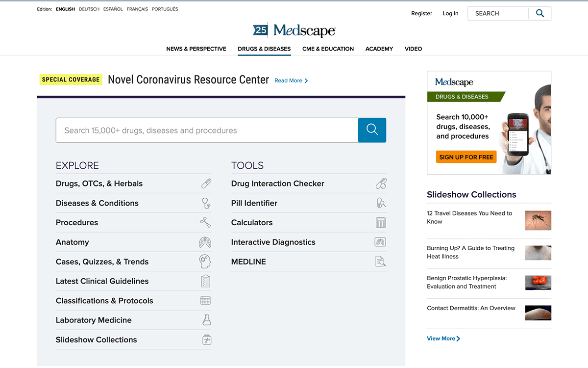Viewport: 588px width, 368px height.
Task: Click the Sign Up For Free button
Action: pos(466,157)
